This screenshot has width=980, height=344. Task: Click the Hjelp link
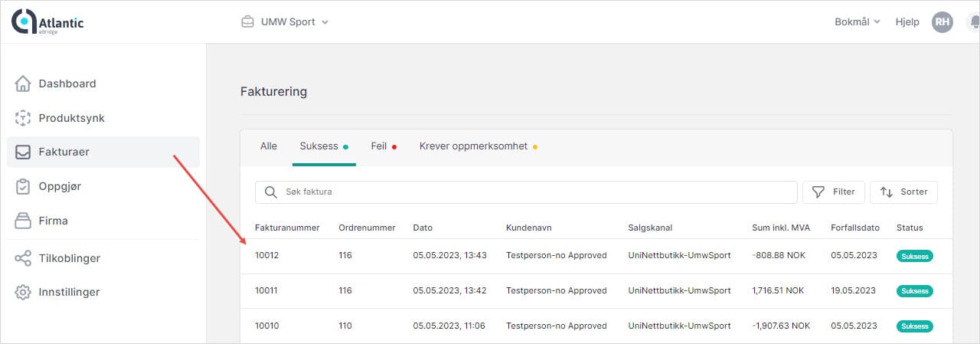pos(906,22)
